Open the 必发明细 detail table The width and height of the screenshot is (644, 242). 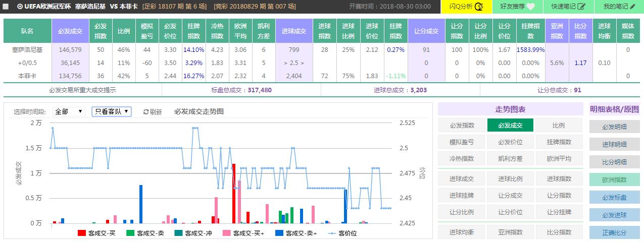[614, 127]
